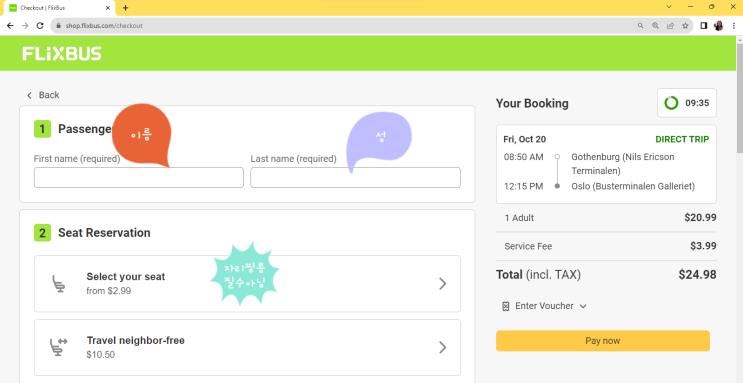Open a new browser tab
Screen dimensions: 743x383
click(x=125, y=8)
